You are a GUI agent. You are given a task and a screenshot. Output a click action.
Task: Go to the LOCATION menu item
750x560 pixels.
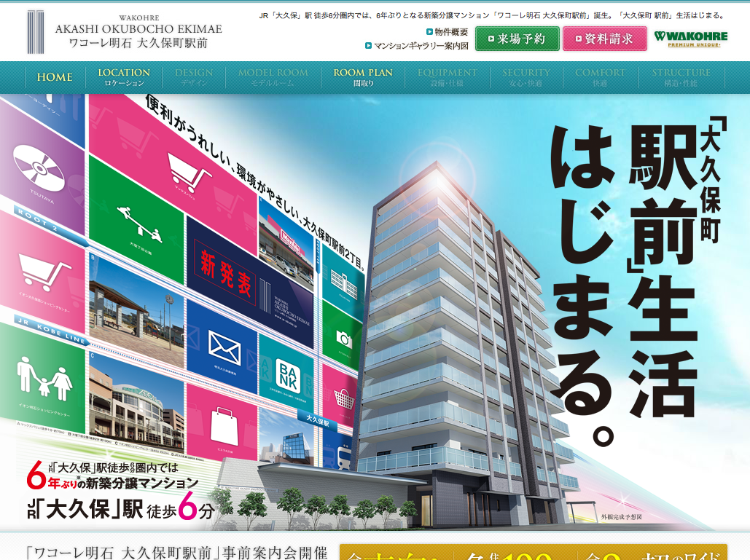click(124, 77)
